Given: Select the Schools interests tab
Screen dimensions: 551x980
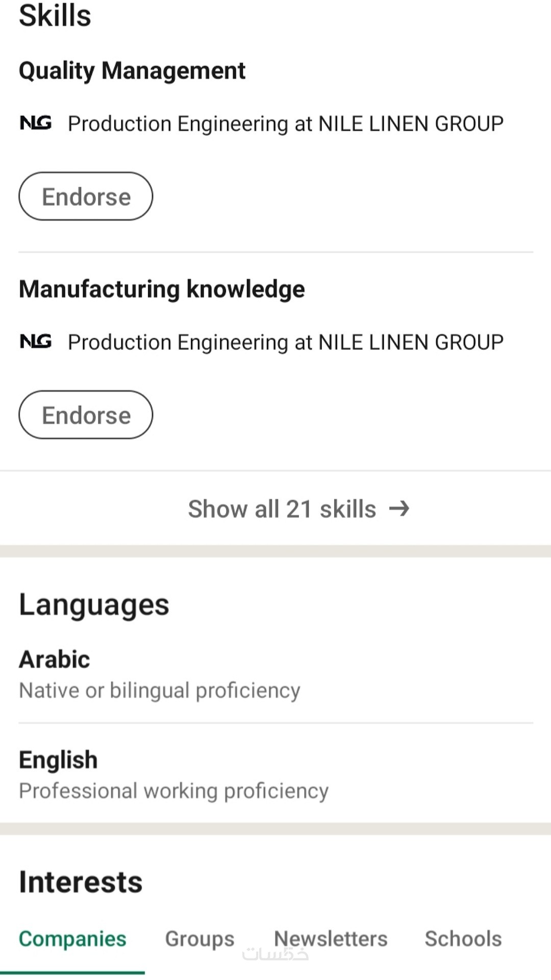Looking at the screenshot, I should (x=463, y=939).
